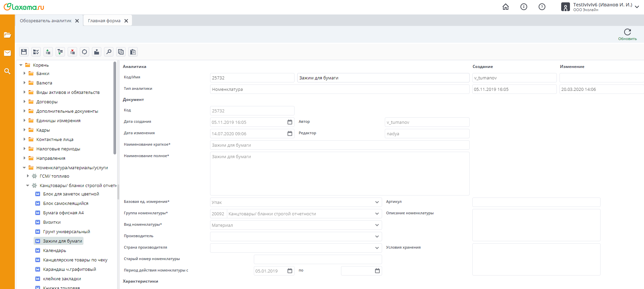Collapse the Номенклатура/материалы/услуги folder

(24, 168)
